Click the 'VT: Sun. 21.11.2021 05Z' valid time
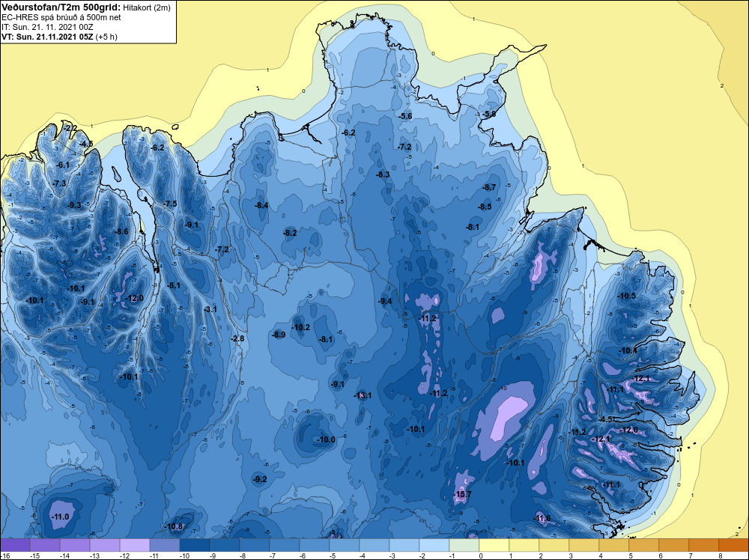The image size is (749, 560). click(x=48, y=37)
